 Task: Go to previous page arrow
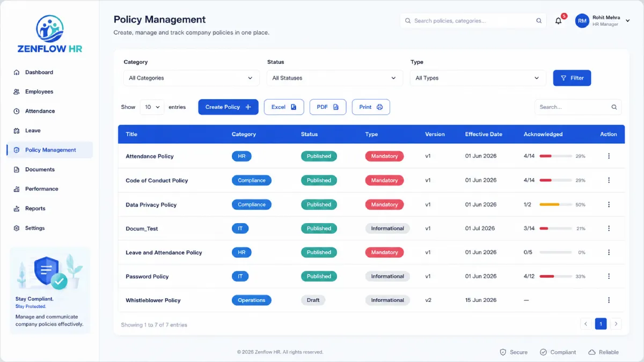click(x=586, y=324)
